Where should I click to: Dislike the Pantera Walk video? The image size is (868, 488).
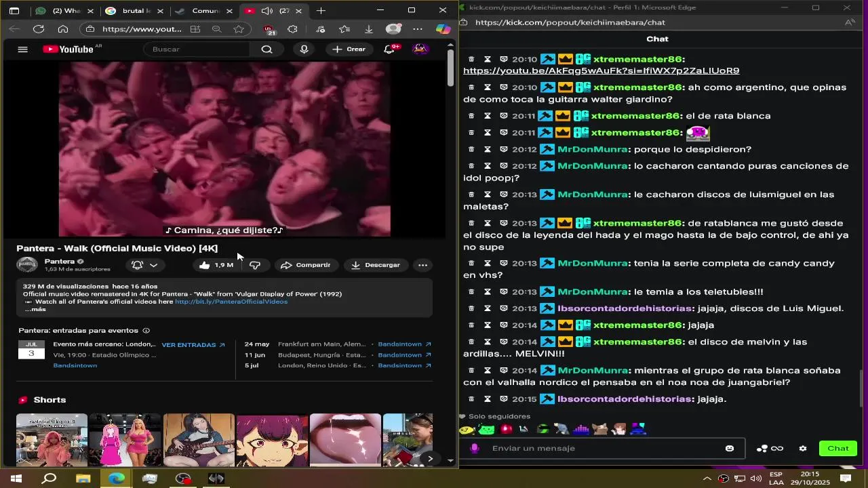(255, 265)
